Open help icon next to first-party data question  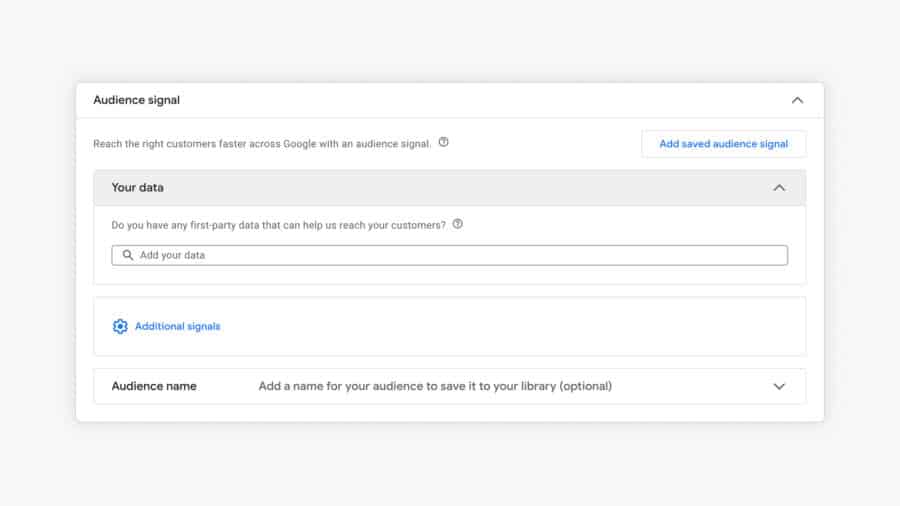(458, 225)
